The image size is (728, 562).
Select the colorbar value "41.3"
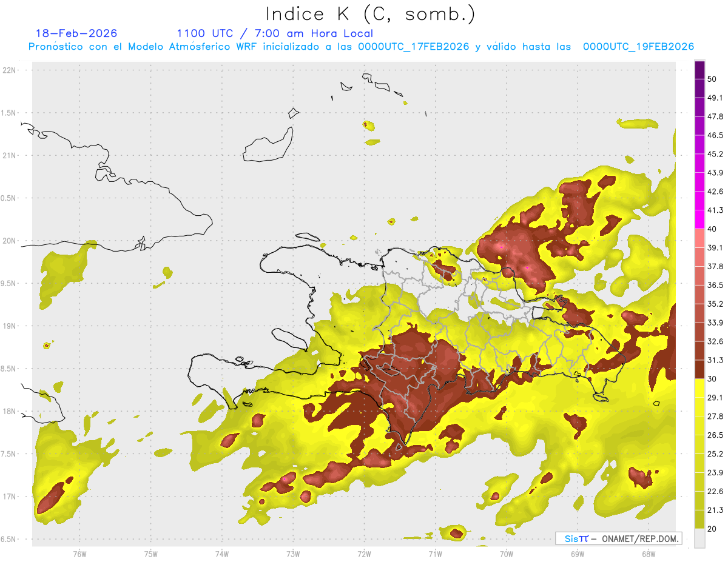pos(715,210)
